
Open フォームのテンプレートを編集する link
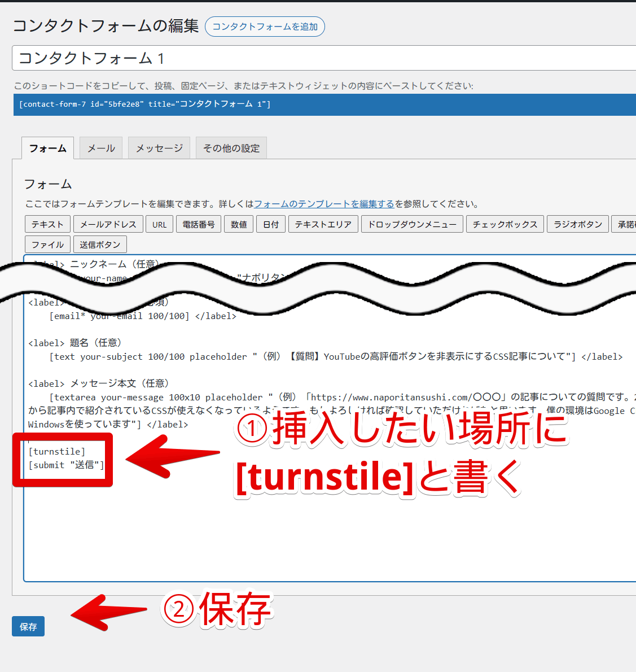[x=324, y=204]
